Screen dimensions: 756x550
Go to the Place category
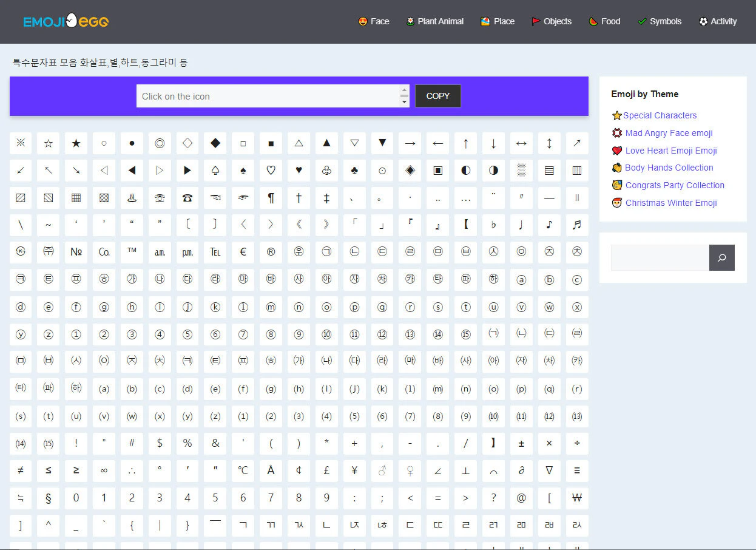(498, 21)
